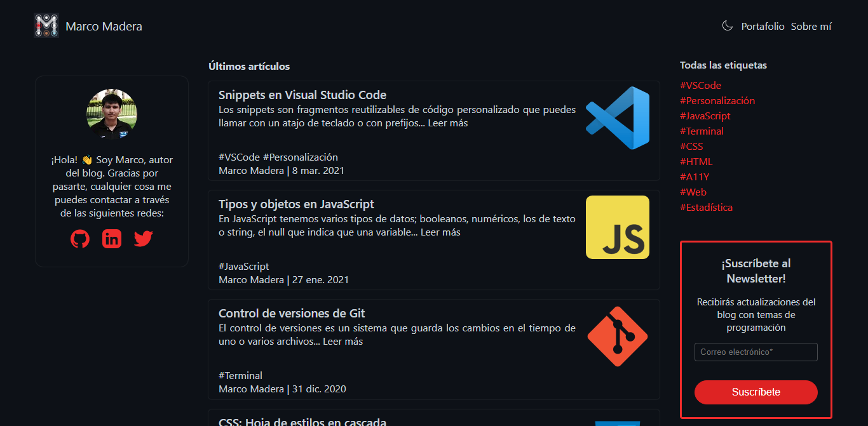The image size is (868, 426).
Task: Click the author's profile photo
Action: (112, 114)
